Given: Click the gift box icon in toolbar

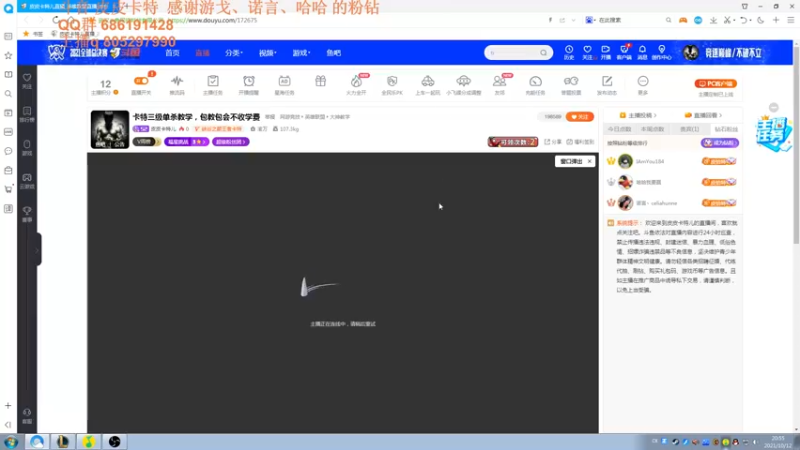Looking at the screenshot, I should [x=320, y=81].
